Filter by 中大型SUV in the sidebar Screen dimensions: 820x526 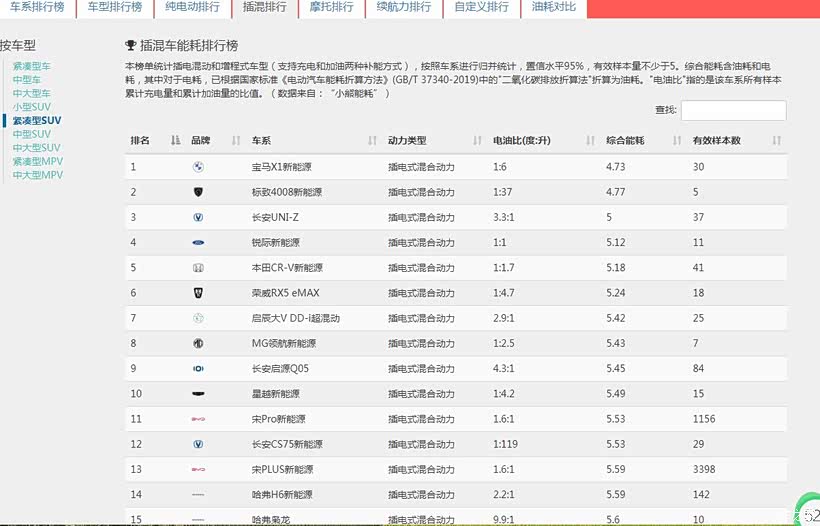tap(37, 148)
